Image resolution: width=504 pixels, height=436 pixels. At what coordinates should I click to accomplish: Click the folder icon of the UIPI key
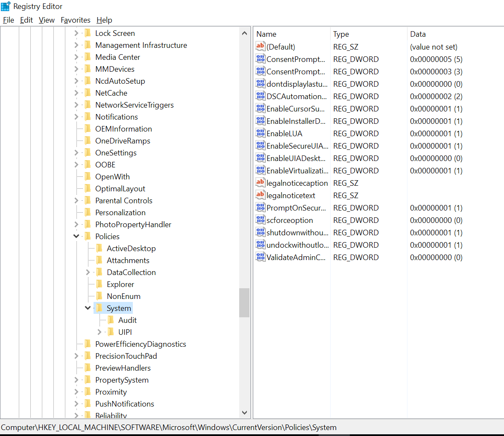tap(111, 331)
